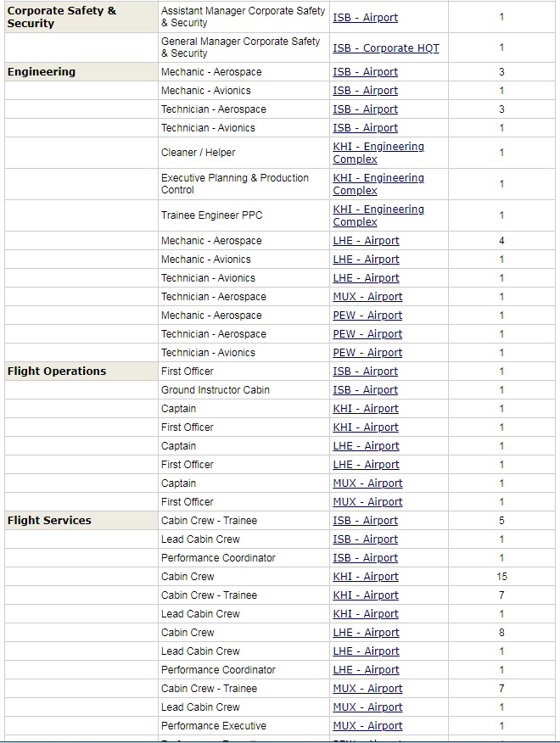Open KHI - Engineering Complex link for Executive Planning

[378, 184]
